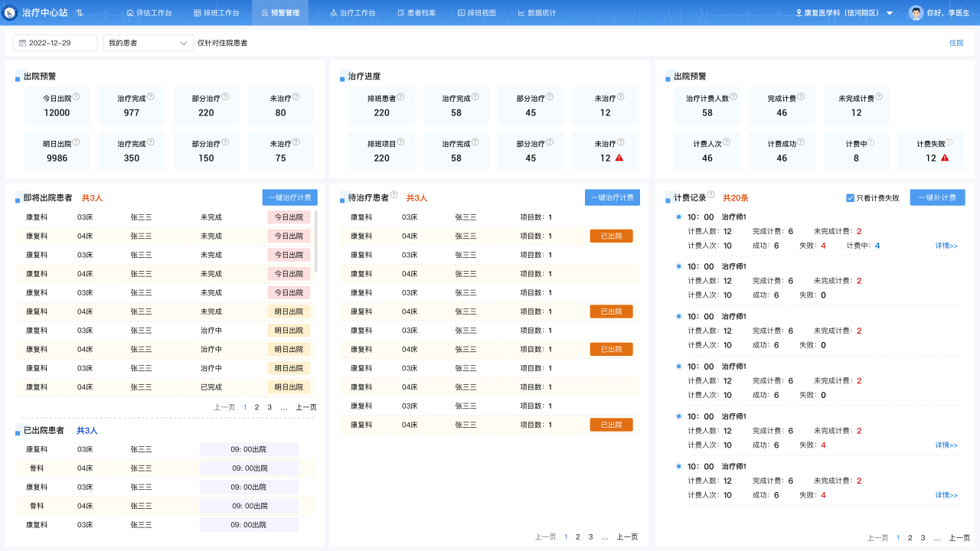The width and height of the screenshot is (980, 551).
Task: Switch to the 排班视图 tab
Action: click(477, 13)
